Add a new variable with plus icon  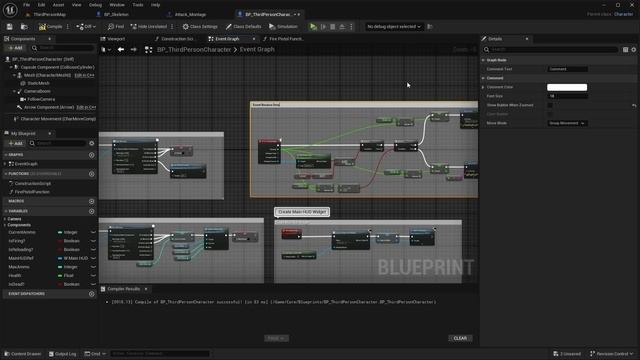(91, 211)
